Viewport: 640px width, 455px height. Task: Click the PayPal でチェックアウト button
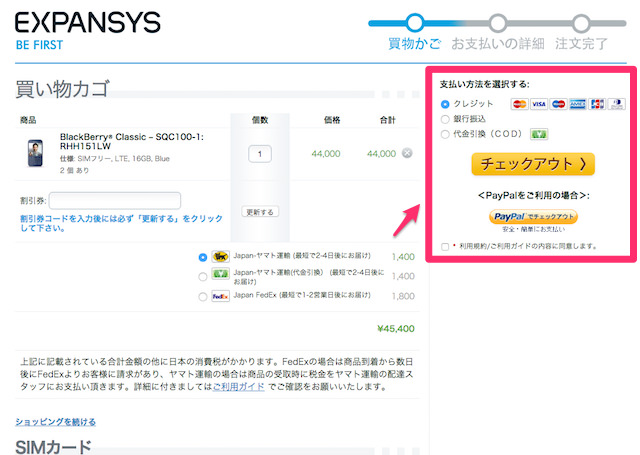(x=533, y=216)
